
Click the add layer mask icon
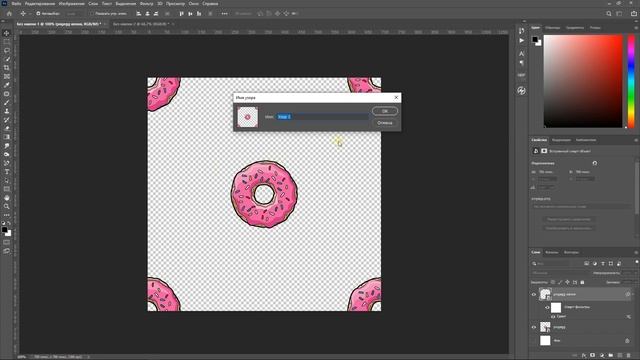pyautogui.click(x=593, y=356)
